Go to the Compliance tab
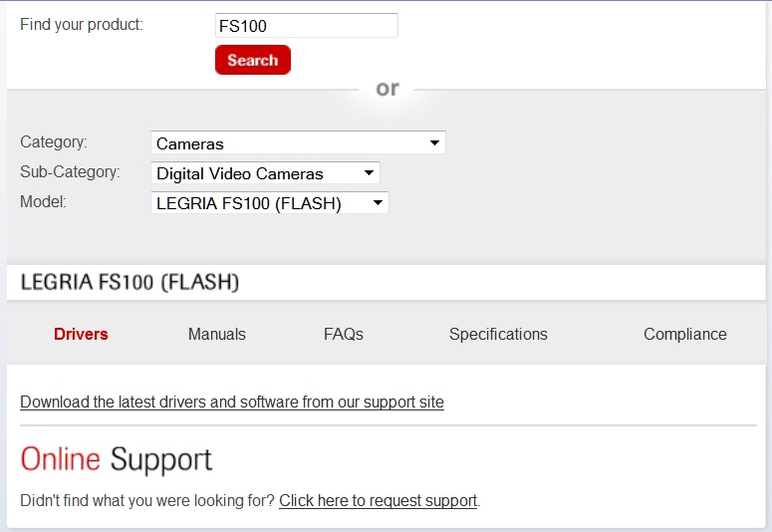The image size is (772, 532). [685, 334]
